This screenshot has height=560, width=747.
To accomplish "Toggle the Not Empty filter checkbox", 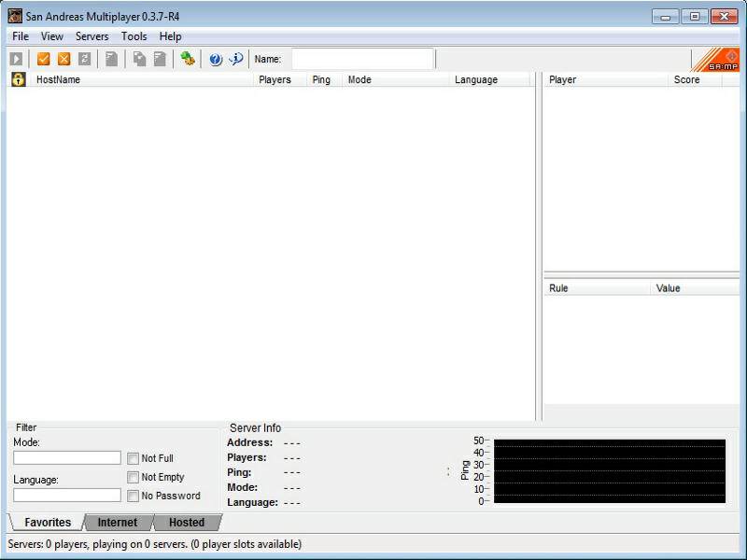I will (134, 477).
